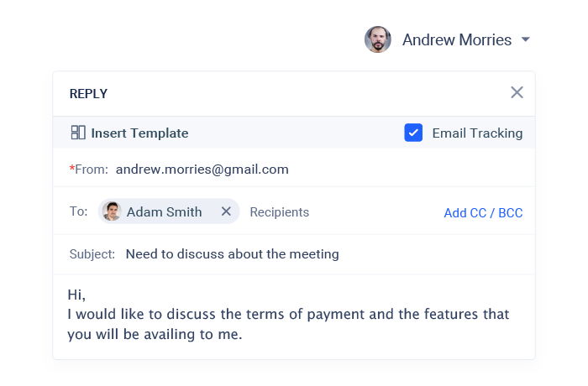Focus the Recipients input field
The height and width of the screenshot is (386, 588).
[x=280, y=212]
